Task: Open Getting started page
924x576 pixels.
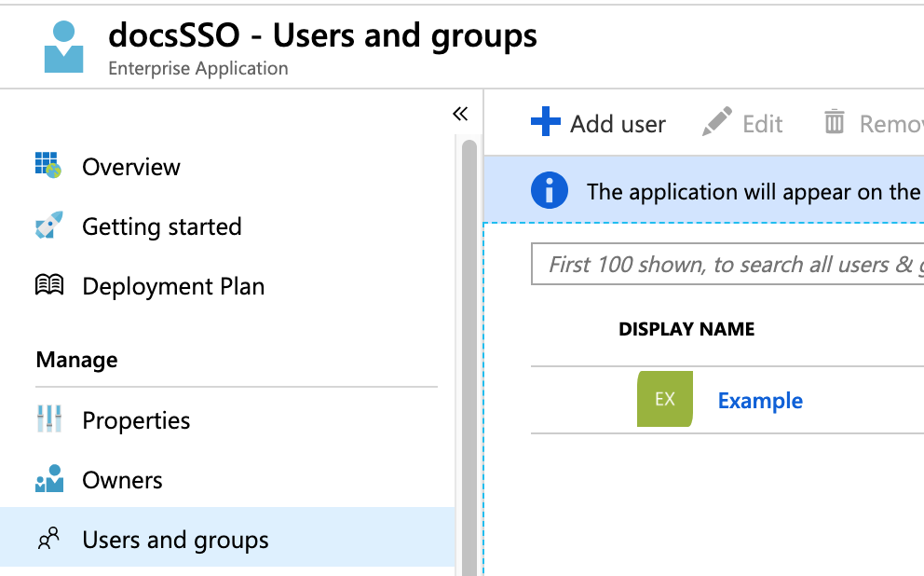Action: (x=162, y=227)
